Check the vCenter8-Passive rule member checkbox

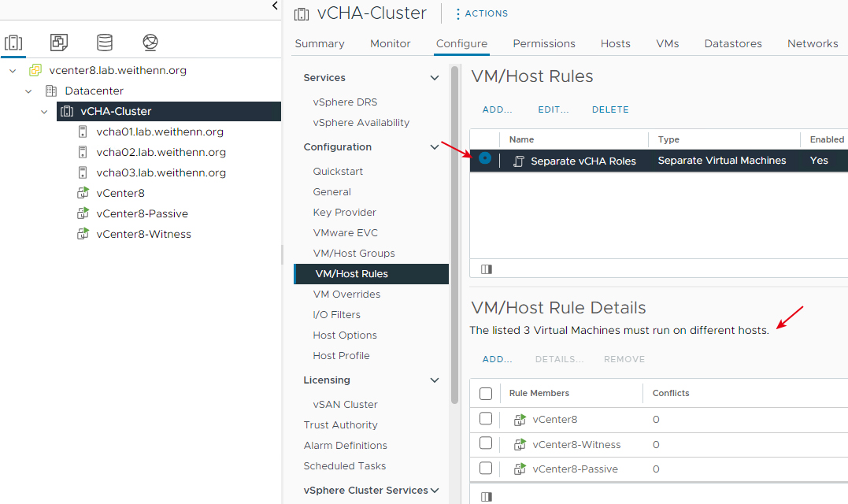point(486,468)
